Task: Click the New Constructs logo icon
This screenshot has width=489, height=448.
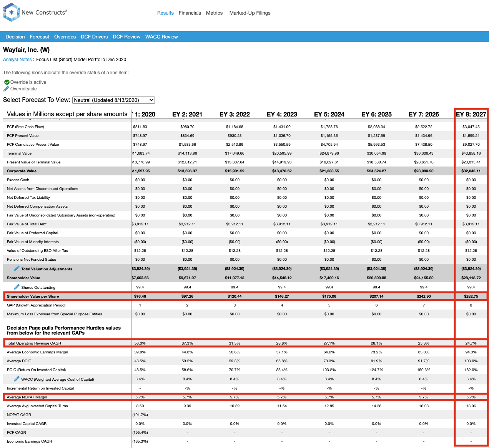Action: click(x=11, y=12)
